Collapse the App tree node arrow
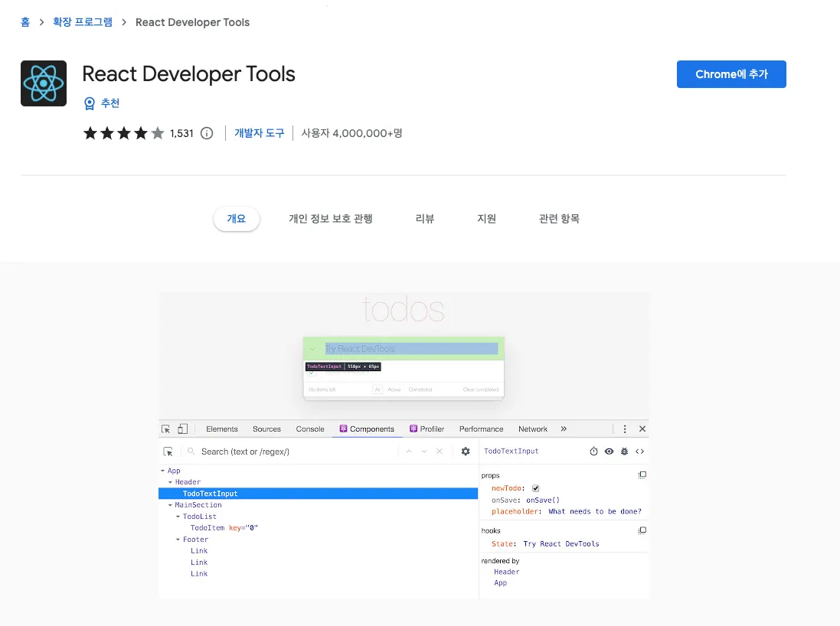 (x=163, y=471)
